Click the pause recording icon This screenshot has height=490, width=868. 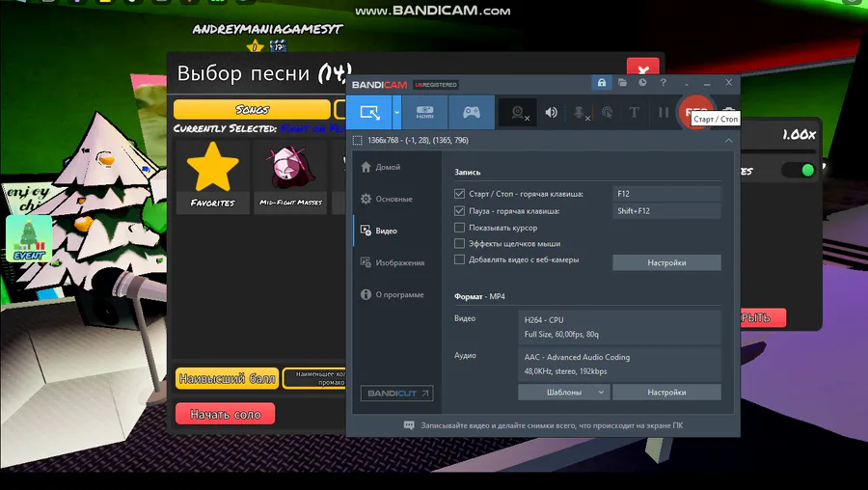[x=664, y=113]
